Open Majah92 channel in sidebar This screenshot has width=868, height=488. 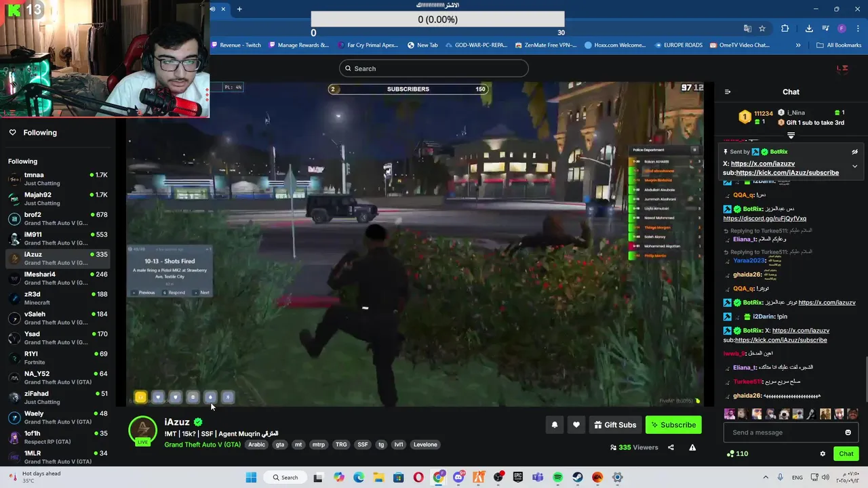click(x=58, y=199)
